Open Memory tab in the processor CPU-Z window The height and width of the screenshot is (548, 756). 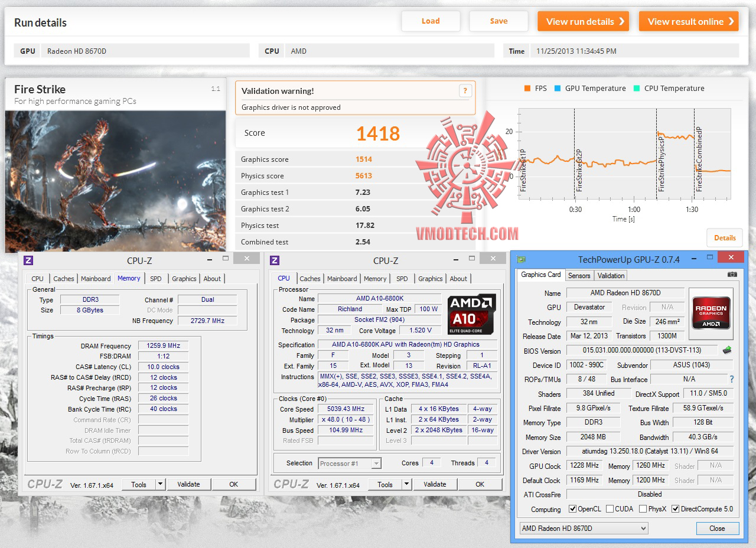click(375, 279)
